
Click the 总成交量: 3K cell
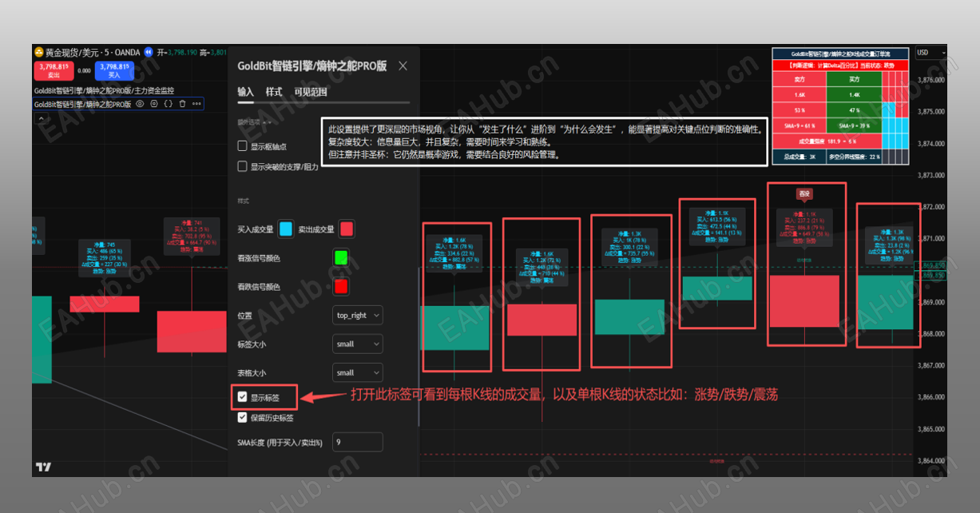(x=799, y=157)
